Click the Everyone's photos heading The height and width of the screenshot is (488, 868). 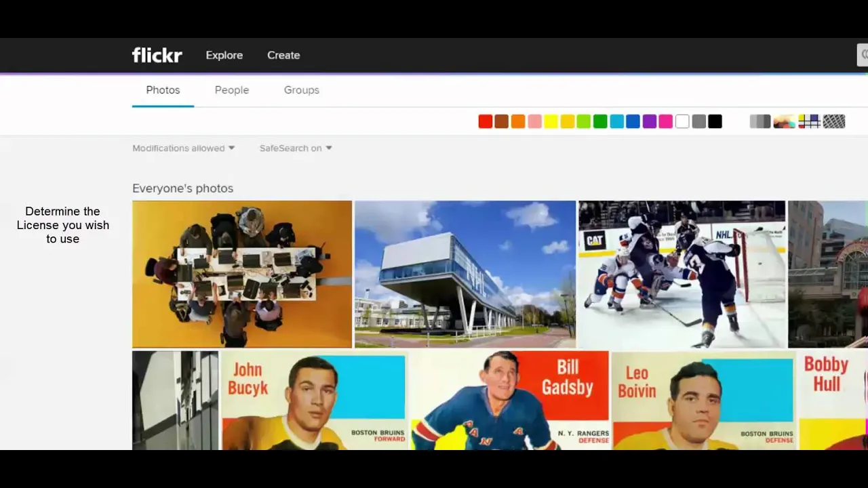click(x=182, y=188)
